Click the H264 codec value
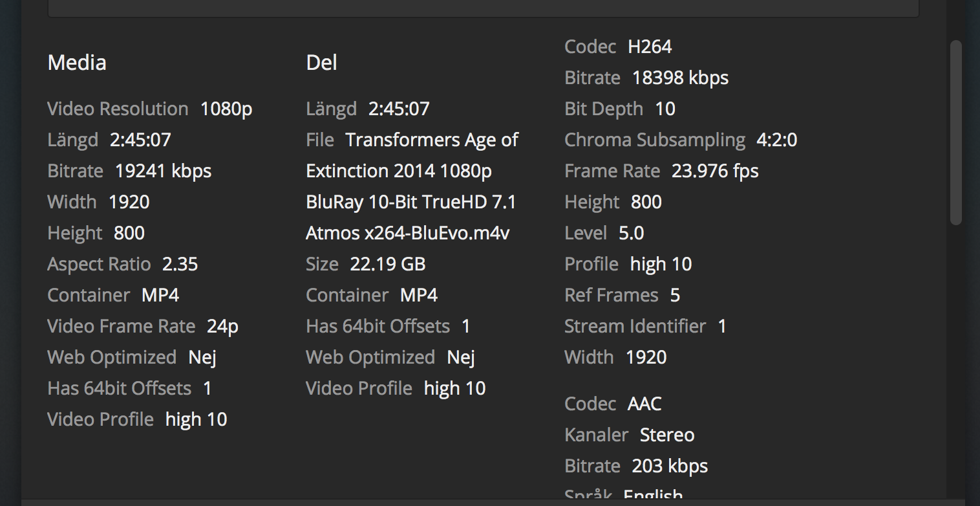This screenshot has height=506, width=980. point(650,47)
